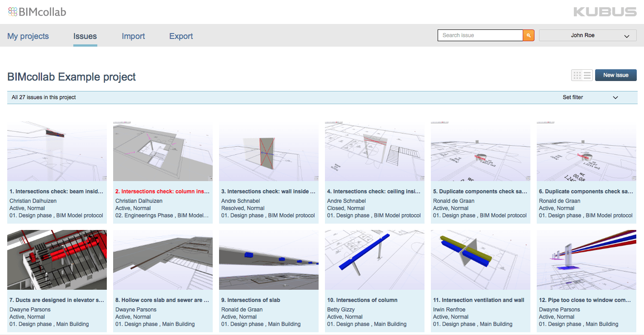The image size is (644, 335).
Task: Click title '9. Intersections of slab'
Action: (251, 300)
